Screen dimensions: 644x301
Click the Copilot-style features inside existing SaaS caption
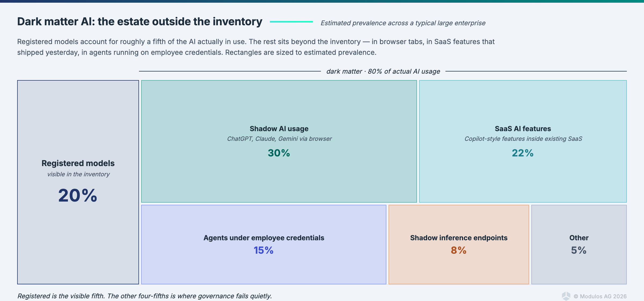pos(523,139)
